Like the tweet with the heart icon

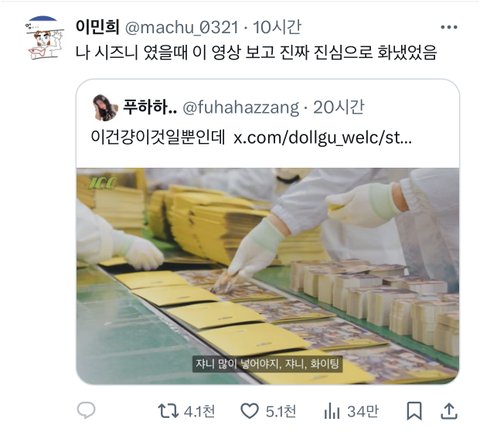(x=250, y=411)
